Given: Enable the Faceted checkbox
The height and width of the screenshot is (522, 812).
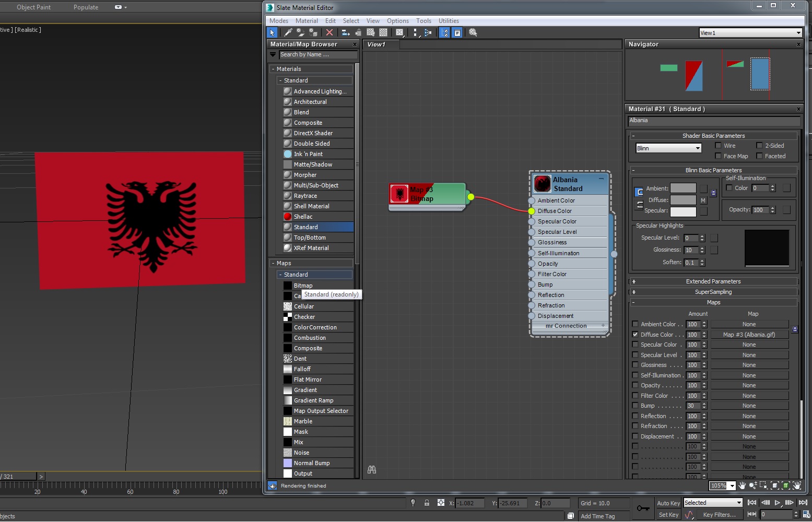Looking at the screenshot, I should pyautogui.click(x=759, y=156).
